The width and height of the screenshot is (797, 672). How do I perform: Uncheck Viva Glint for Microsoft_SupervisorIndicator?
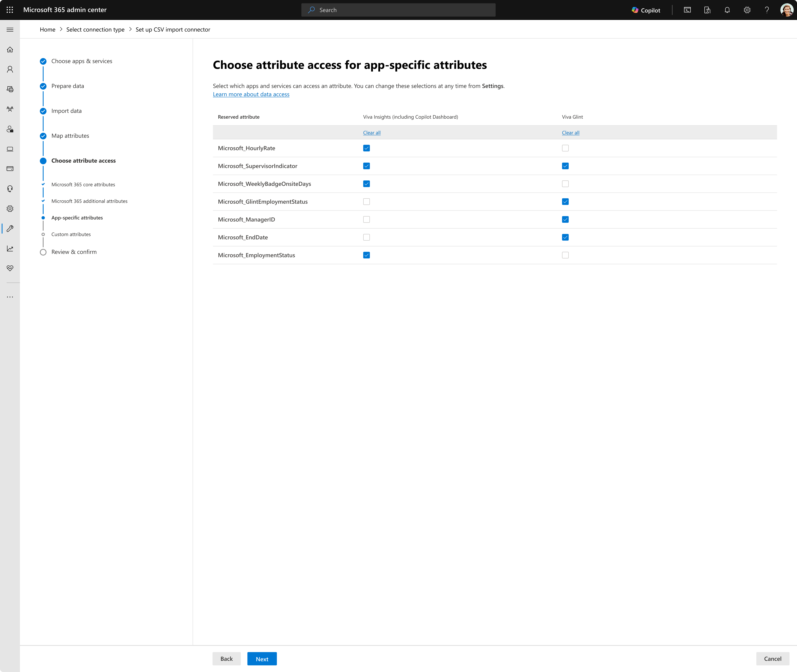(x=565, y=166)
